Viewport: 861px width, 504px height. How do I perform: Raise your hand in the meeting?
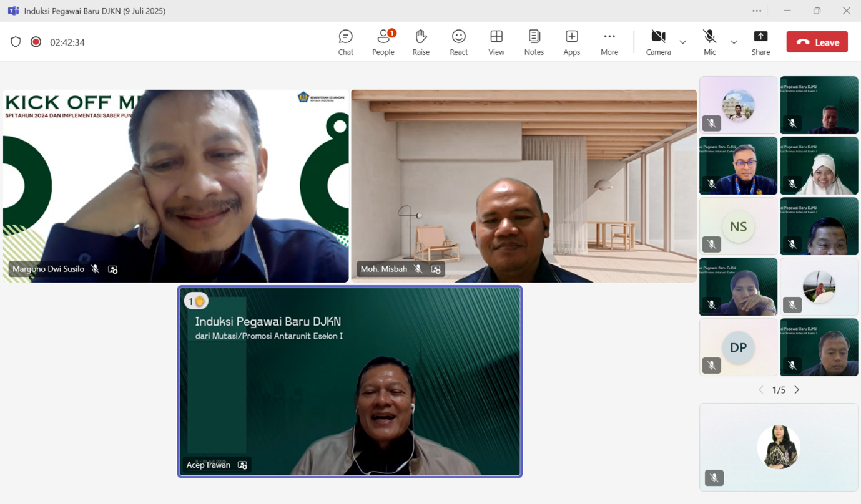point(421,42)
